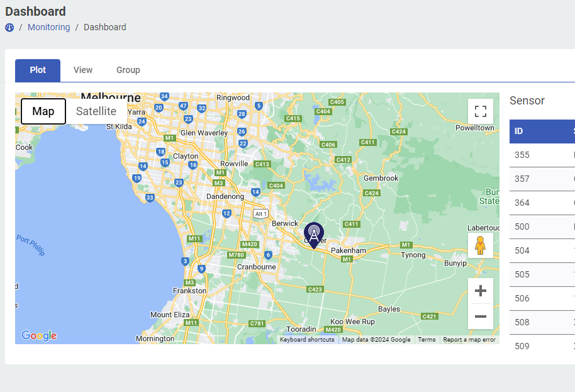Open fullscreen map view
Image resolution: width=575 pixels, height=392 pixels.
coord(480,111)
